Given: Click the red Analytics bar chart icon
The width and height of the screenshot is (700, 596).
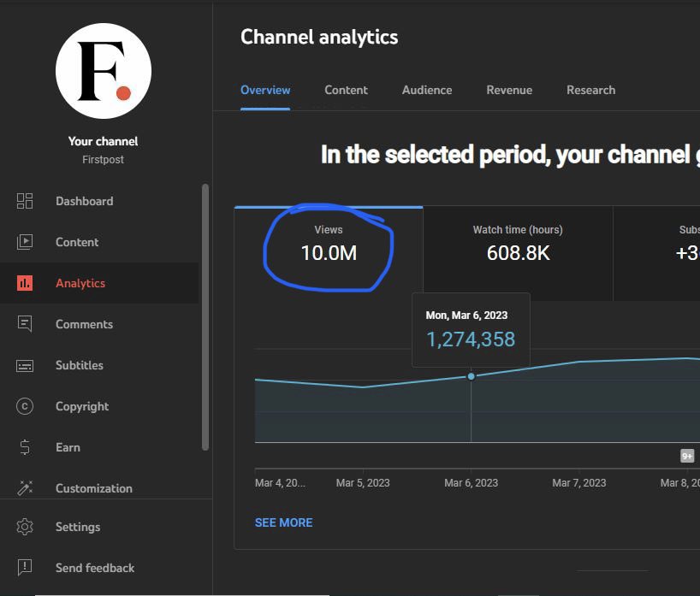Looking at the screenshot, I should click(25, 283).
